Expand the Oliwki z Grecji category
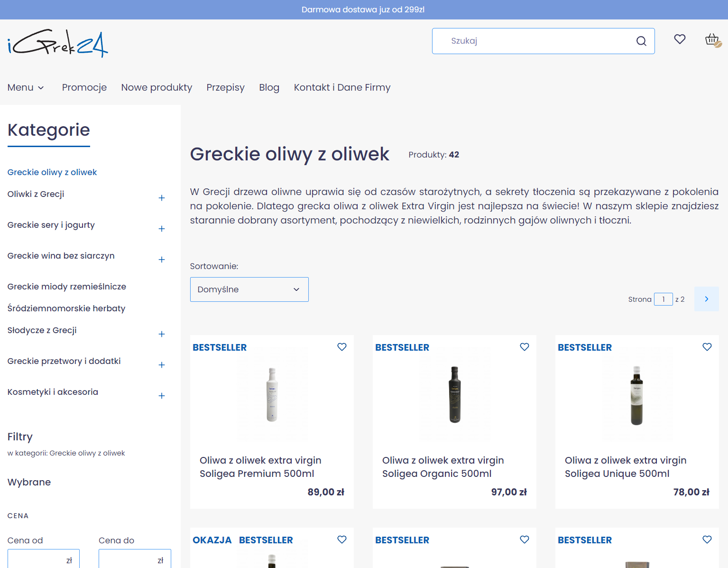This screenshot has height=568, width=728. 162,198
